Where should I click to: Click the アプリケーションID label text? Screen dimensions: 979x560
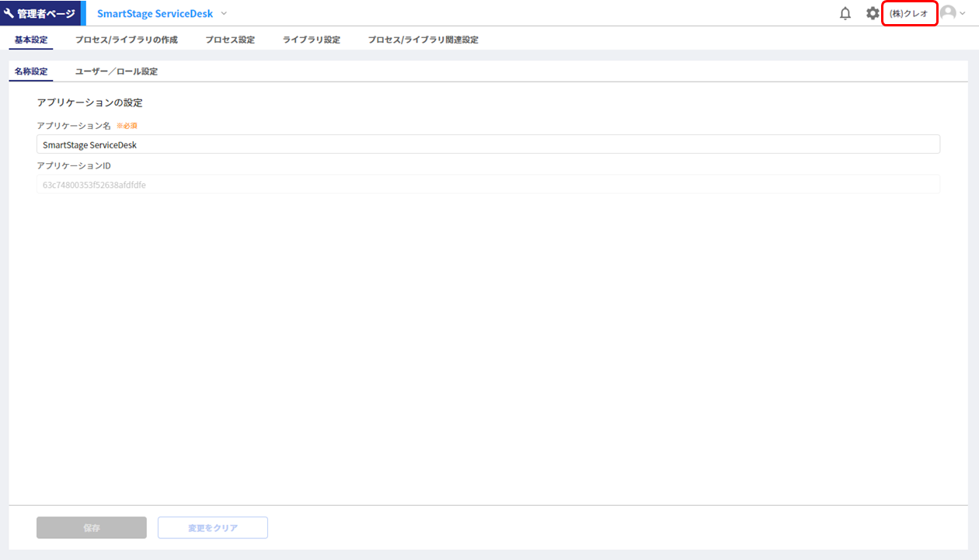[74, 166]
